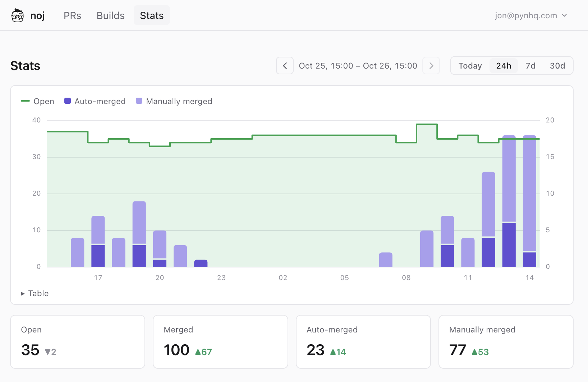Switch to the 7d range

pos(530,66)
